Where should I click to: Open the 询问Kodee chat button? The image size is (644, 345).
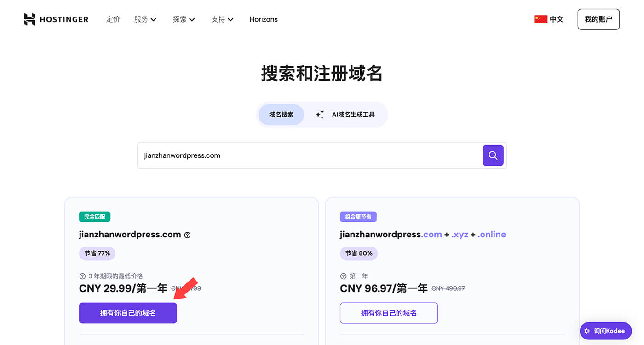click(x=605, y=331)
